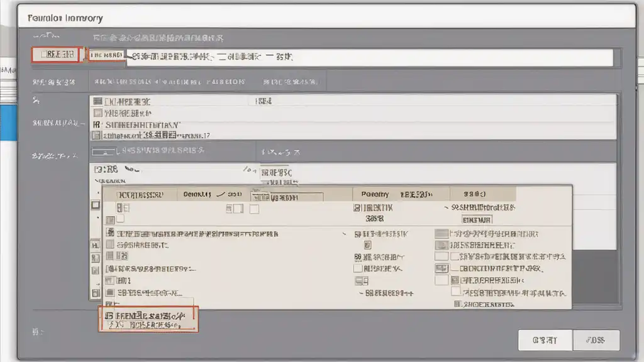The image size is (644, 362).
Task: Expand the chevron before the popup's upper-right text
Action: pyautogui.click(x=447, y=208)
